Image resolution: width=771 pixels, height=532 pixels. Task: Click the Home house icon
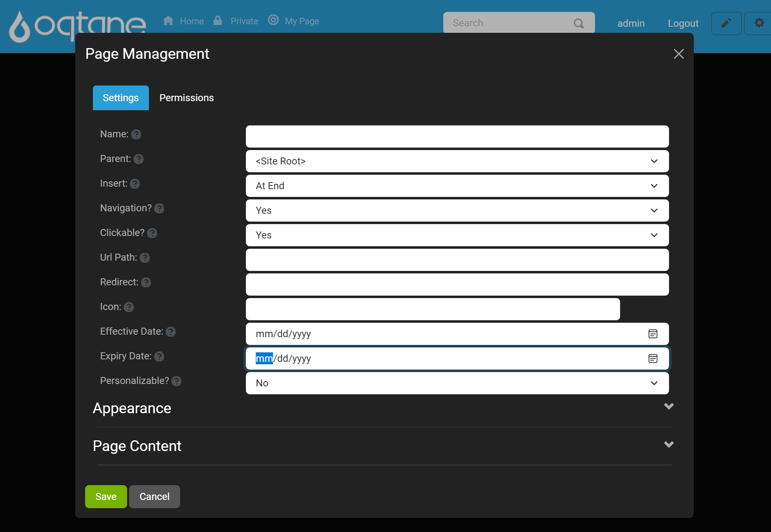(x=168, y=21)
